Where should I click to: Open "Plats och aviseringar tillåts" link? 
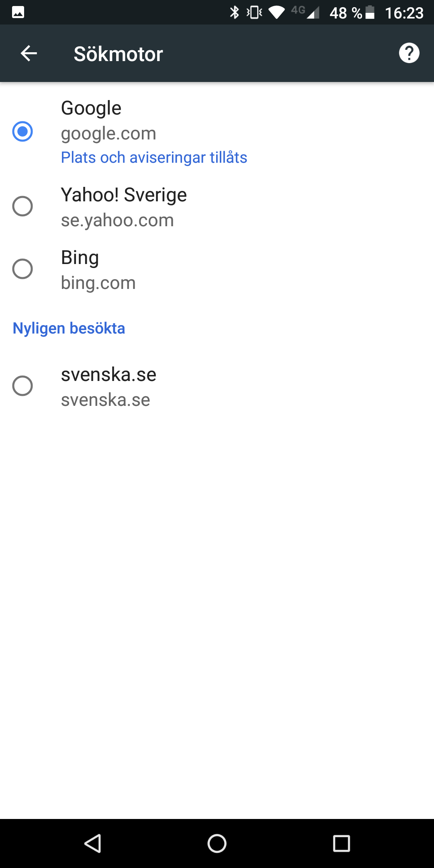(x=154, y=158)
